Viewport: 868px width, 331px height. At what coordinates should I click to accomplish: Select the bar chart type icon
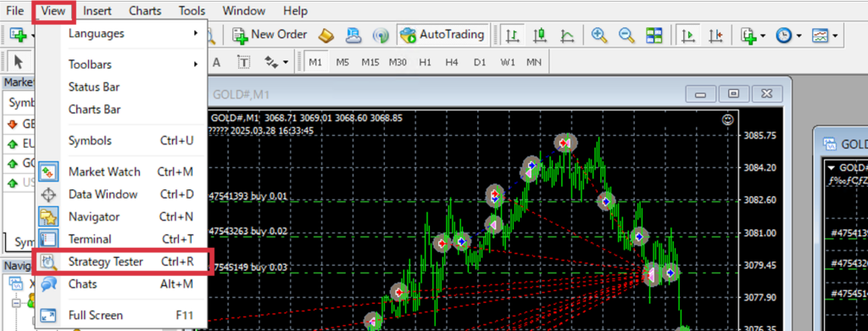(513, 35)
